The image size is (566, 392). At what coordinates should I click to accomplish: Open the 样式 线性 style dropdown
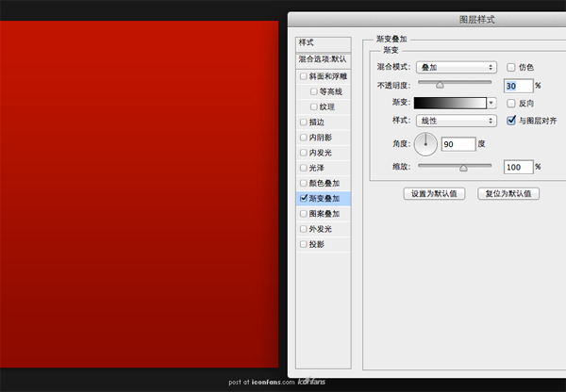tap(457, 121)
